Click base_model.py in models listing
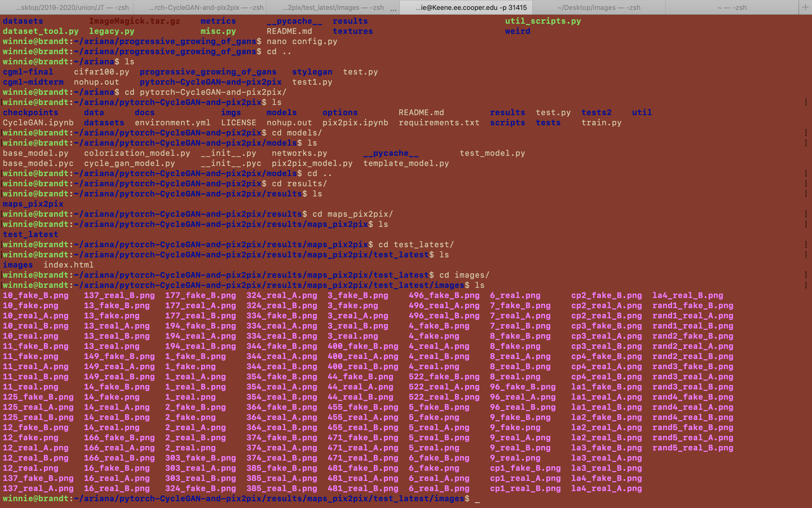The width and height of the screenshot is (812, 508). click(36, 153)
